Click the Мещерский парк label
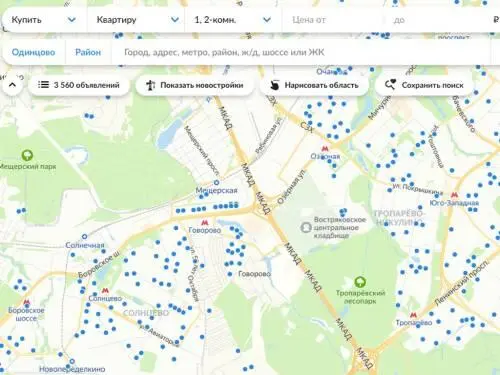This screenshot has height=375, width=500. pos(27,166)
